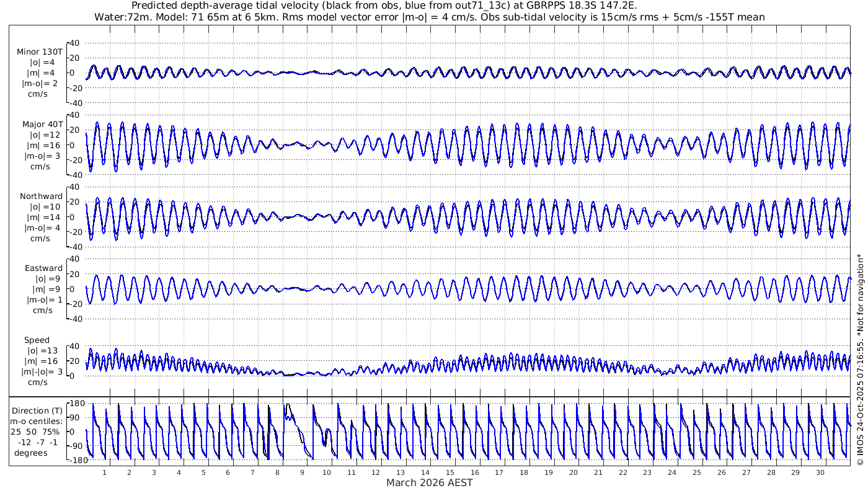
Task: Select day 22 on the time axis
Action: point(622,472)
